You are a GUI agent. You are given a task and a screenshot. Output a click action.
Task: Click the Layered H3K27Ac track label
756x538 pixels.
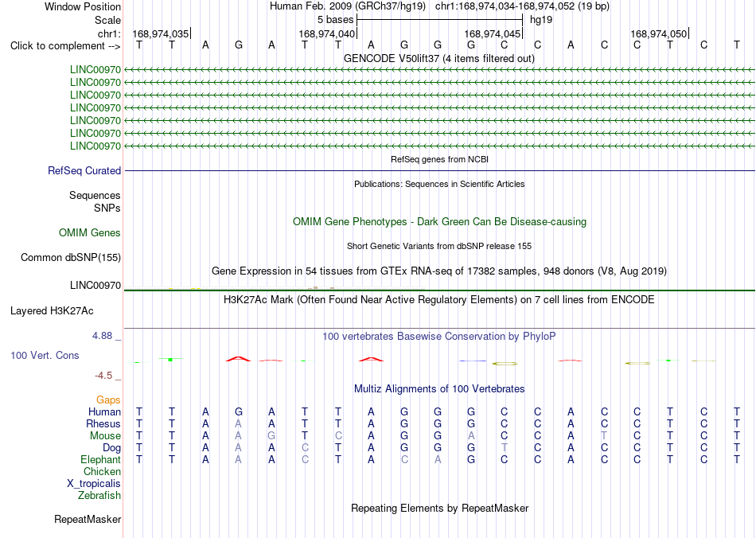tap(52, 311)
